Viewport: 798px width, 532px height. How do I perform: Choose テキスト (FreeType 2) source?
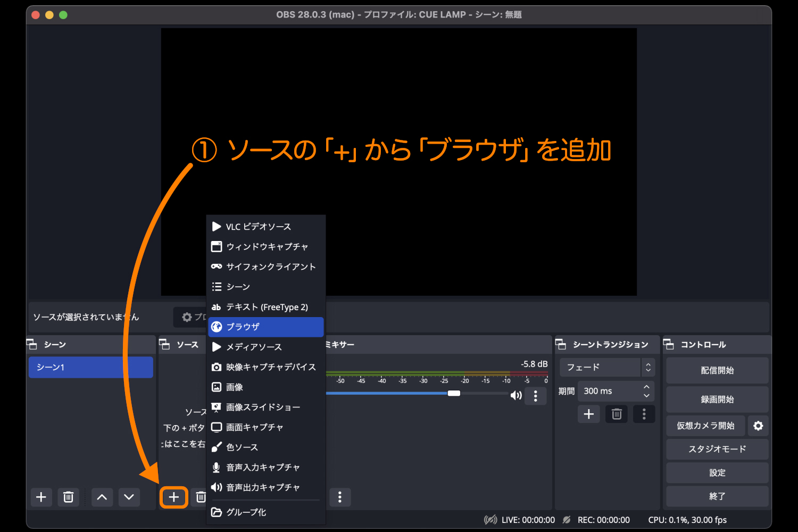[x=266, y=307]
